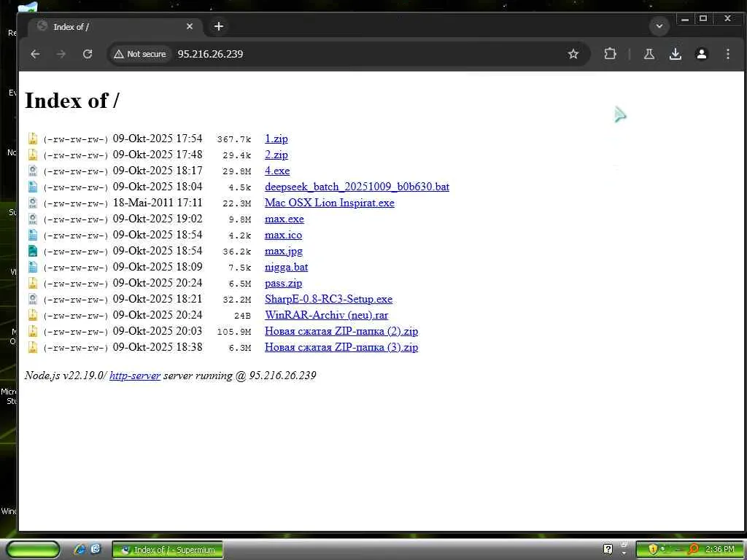Open SharpE-0.8-RC3-Setup.exe link
The width and height of the screenshot is (747, 560).
pyautogui.click(x=329, y=299)
